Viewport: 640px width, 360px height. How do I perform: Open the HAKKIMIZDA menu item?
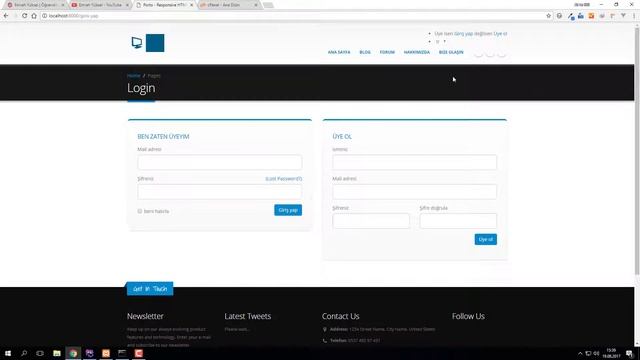[417, 52]
